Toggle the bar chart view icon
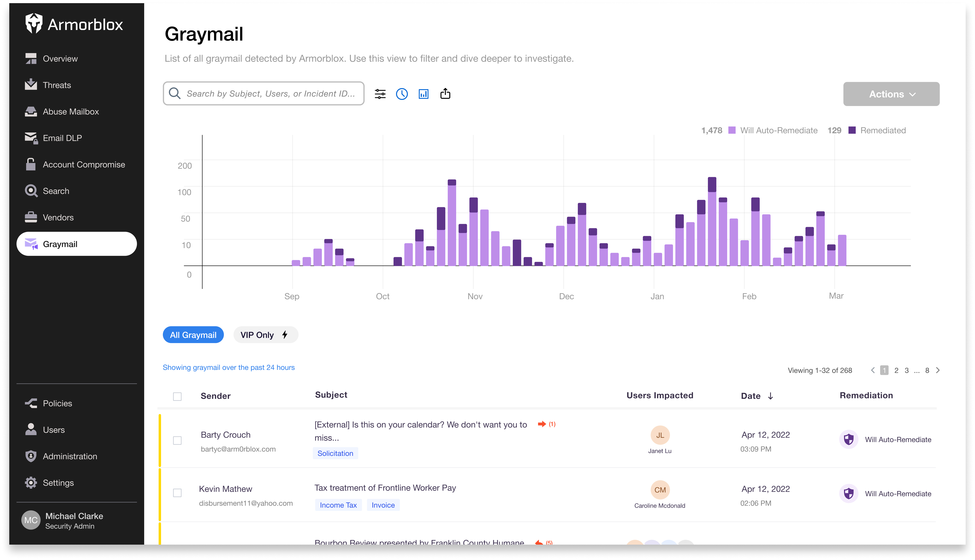The height and width of the screenshot is (560, 975). click(424, 94)
